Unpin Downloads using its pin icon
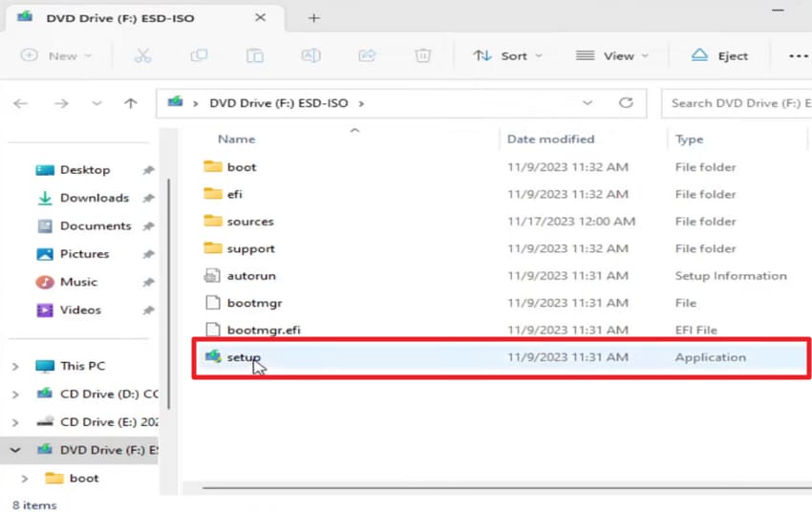The image size is (812, 512). point(149,198)
